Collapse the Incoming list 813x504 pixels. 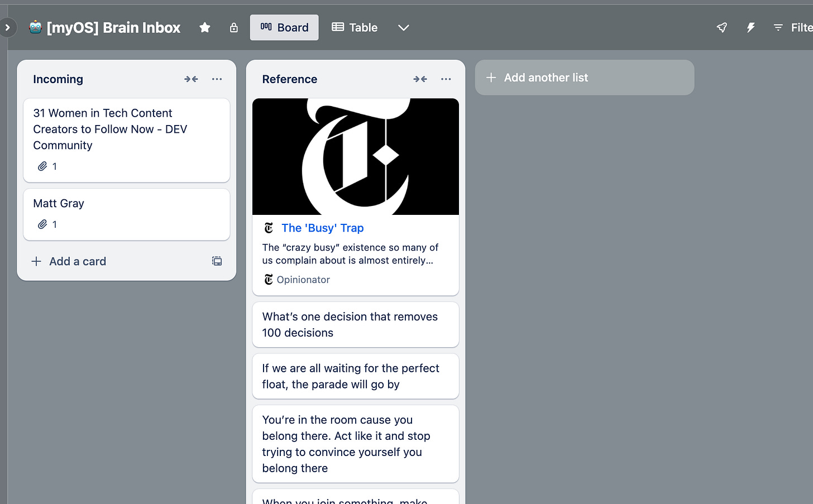point(191,79)
